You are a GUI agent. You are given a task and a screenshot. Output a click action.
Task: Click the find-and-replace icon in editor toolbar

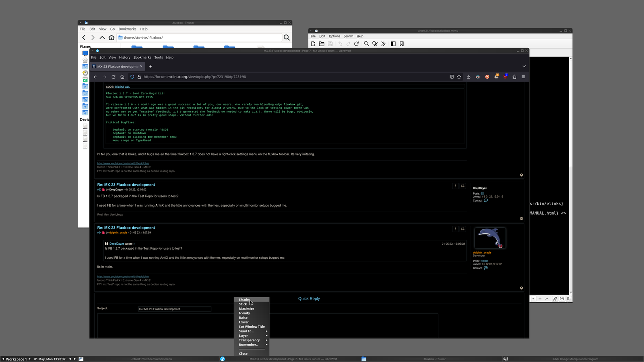coord(375,44)
